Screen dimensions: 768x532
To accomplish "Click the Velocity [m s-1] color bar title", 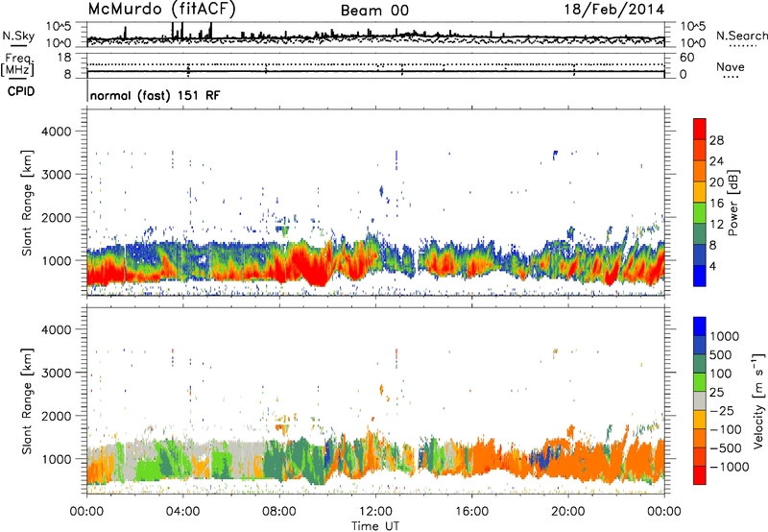I will point(758,400).
